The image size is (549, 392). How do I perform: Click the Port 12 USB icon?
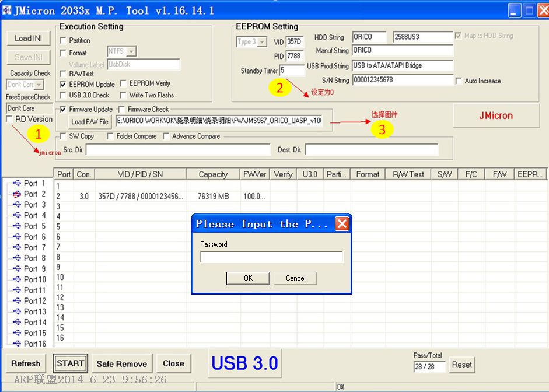pyautogui.click(x=16, y=300)
